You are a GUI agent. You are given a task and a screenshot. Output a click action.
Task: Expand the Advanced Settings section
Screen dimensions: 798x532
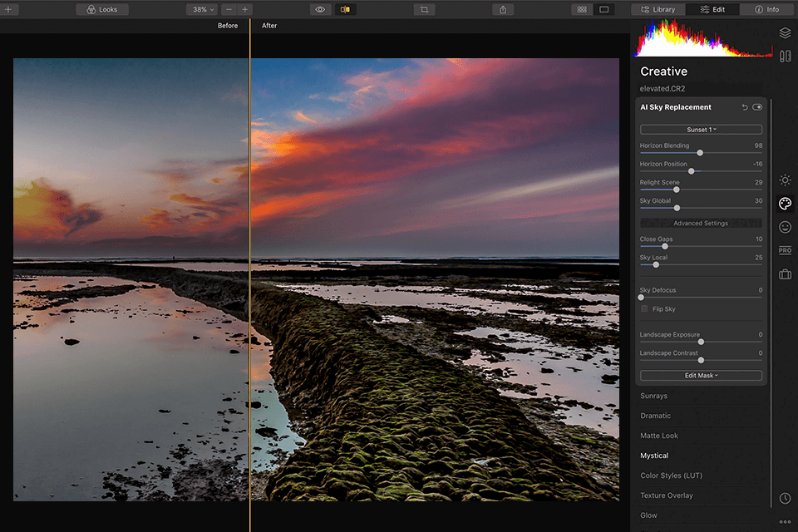[x=701, y=223]
